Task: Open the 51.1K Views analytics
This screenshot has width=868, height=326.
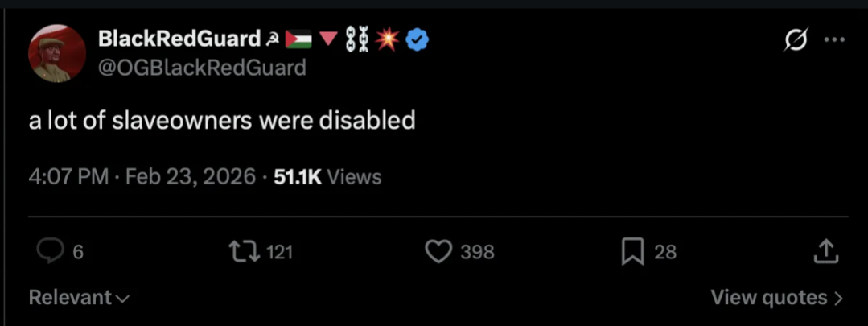Action: (x=327, y=176)
